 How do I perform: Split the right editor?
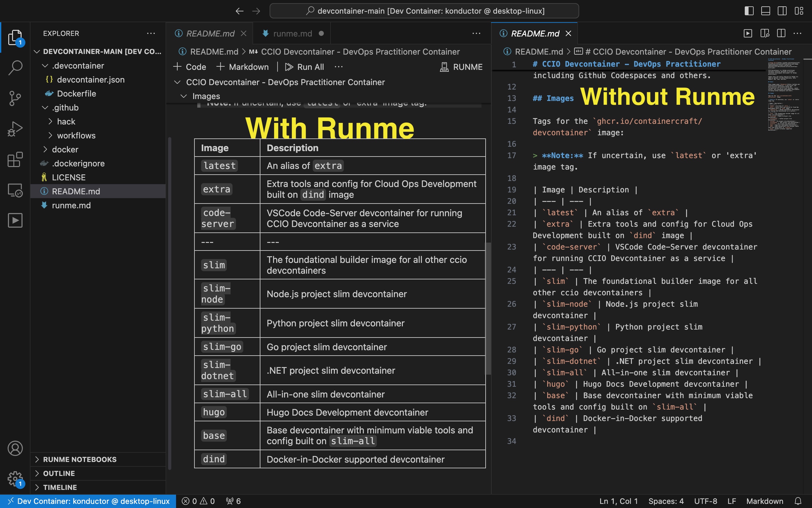(x=781, y=33)
